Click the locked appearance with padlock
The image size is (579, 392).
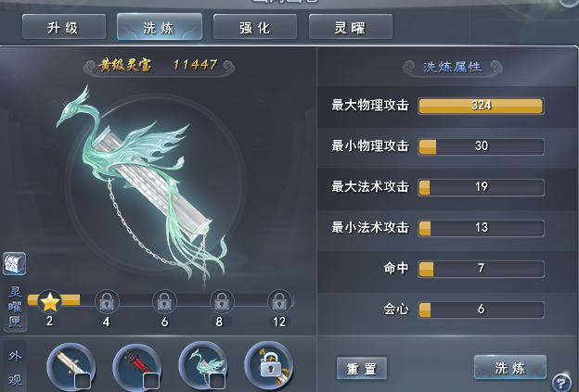(269, 365)
